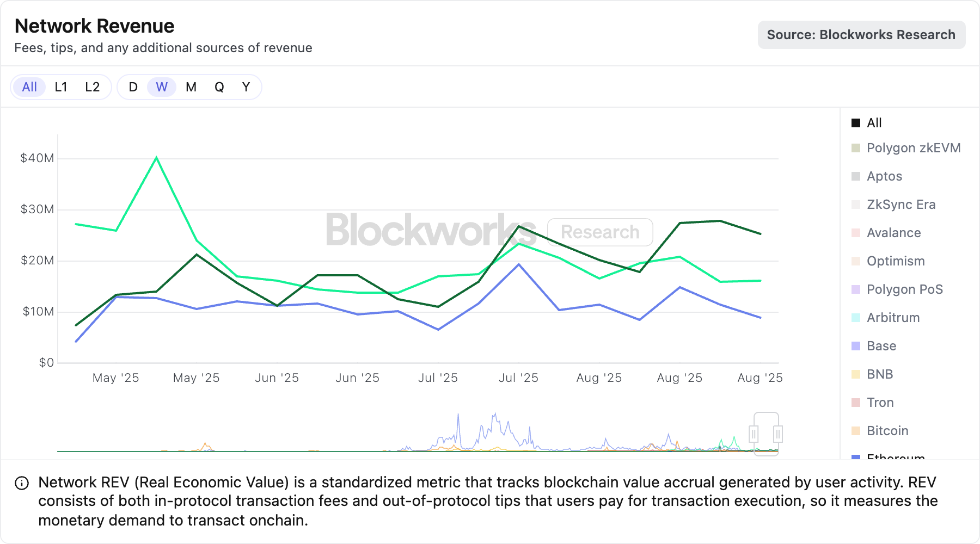The width and height of the screenshot is (980, 544).
Task: Click the left range slider handle
Action: pyautogui.click(x=754, y=434)
